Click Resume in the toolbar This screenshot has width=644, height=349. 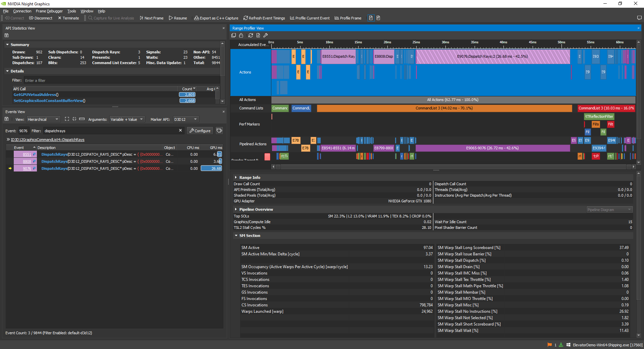click(178, 18)
